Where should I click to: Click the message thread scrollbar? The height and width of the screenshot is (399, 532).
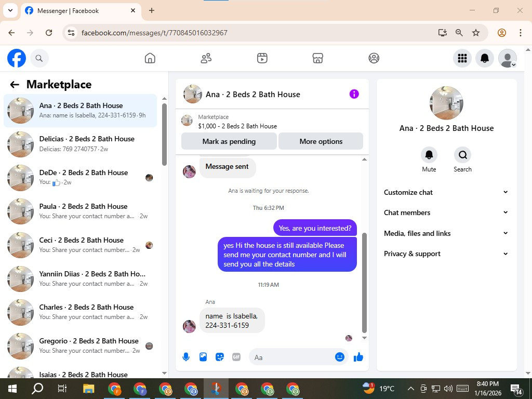coord(364,283)
